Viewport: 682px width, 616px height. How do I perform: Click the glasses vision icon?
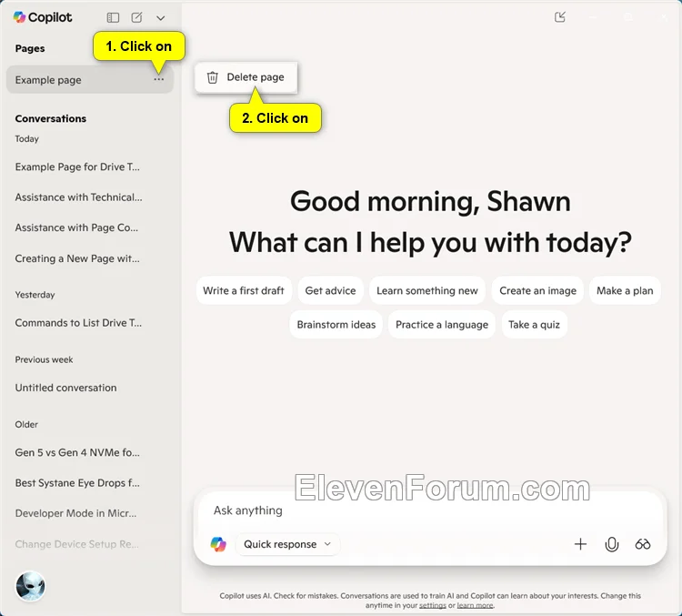tap(642, 544)
